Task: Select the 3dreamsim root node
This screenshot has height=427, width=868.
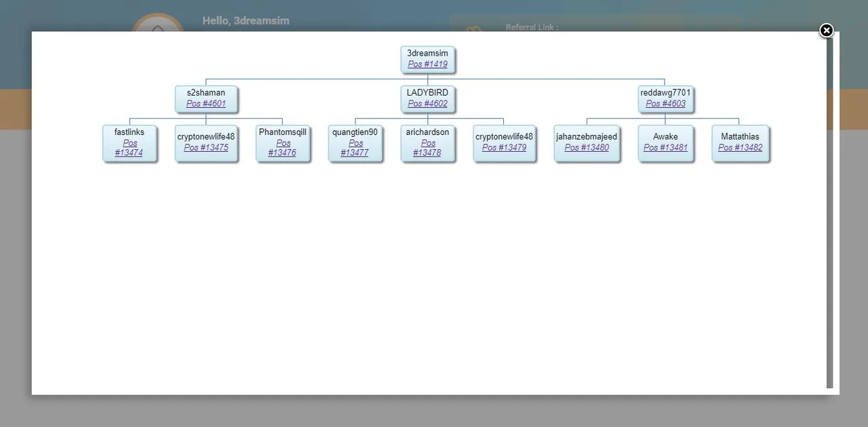Action: 427,59
